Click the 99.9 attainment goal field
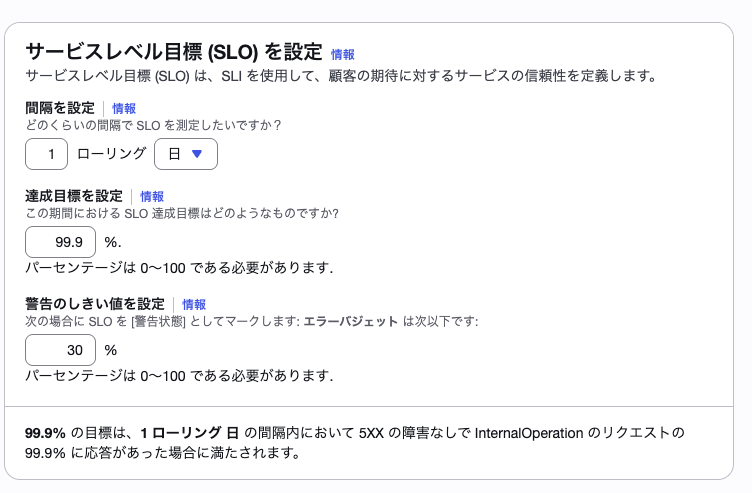 pyautogui.click(x=60, y=242)
